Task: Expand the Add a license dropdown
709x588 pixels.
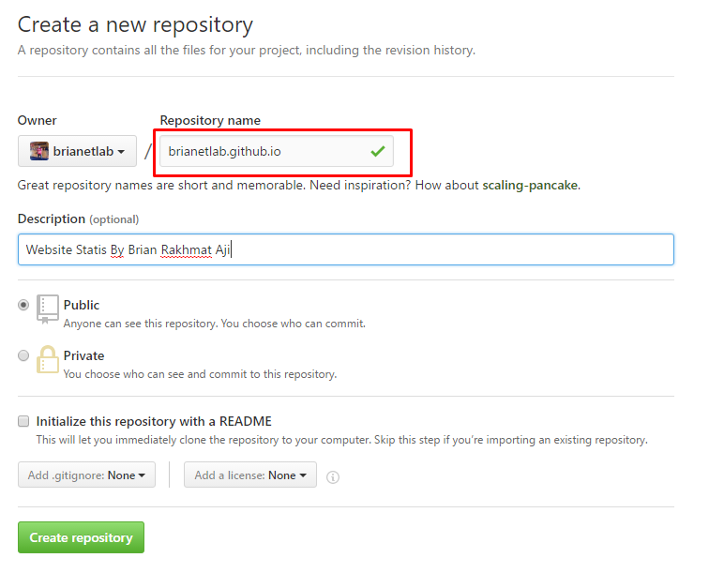Action: (250, 475)
